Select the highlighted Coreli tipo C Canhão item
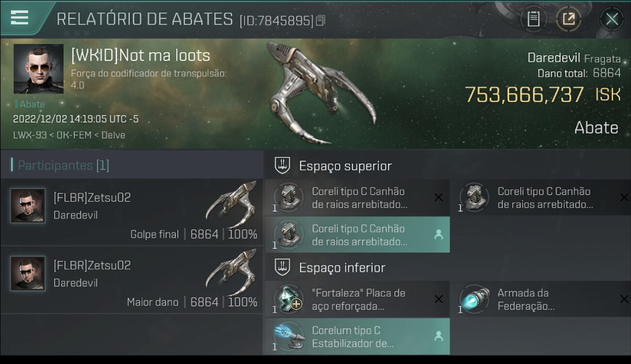Image resolution: width=631 pixels, height=364 pixels. [357, 235]
